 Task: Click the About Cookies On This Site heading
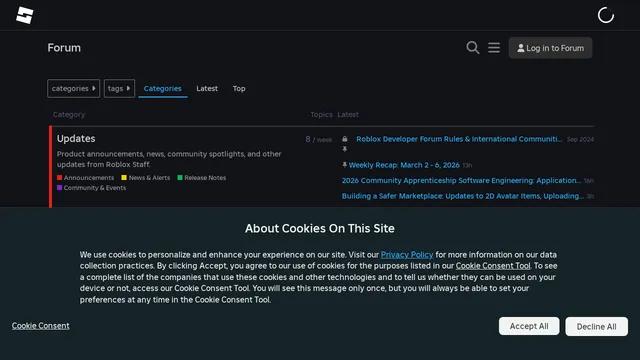tap(320, 229)
